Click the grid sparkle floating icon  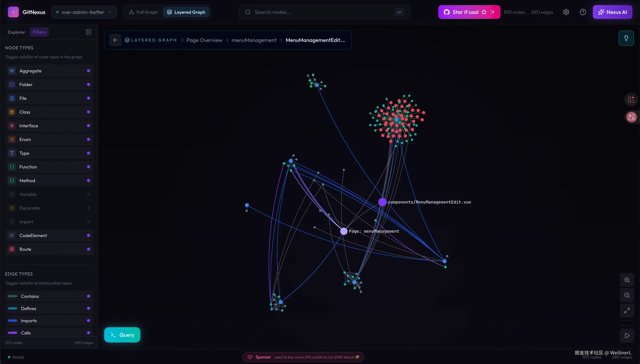pyautogui.click(x=631, y=100)
